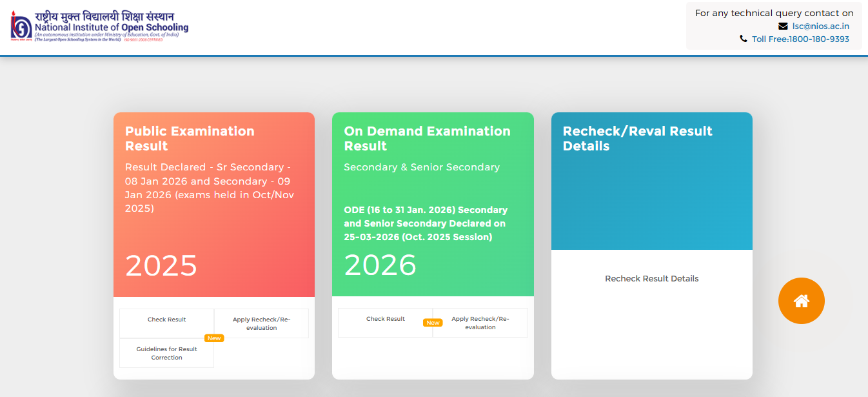The width and height of the screenshot is (868, 397).
Task: Click the Toll Free:1800-180-9393 link
Action: click(800, 39)
